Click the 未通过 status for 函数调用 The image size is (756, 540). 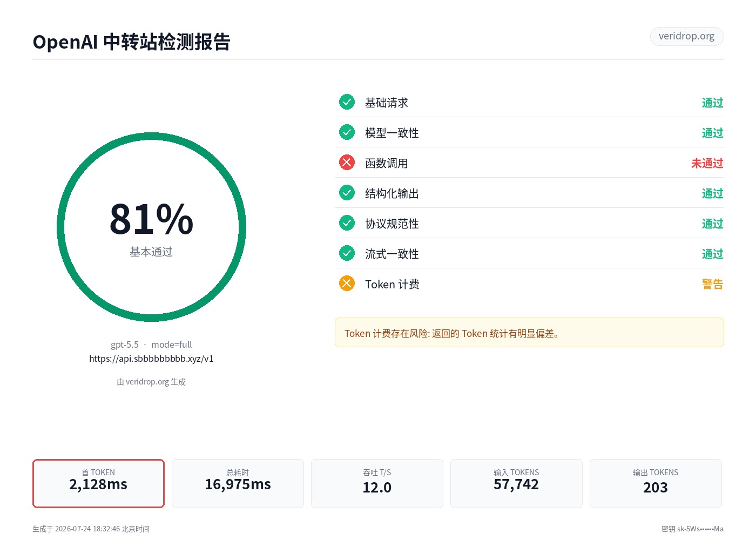pyautogui.click(x=707, y=163)
